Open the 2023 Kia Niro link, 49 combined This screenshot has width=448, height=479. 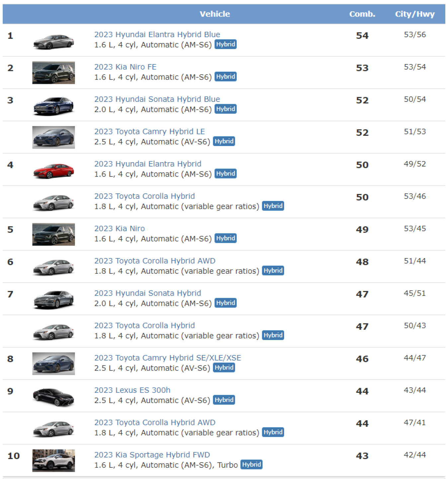tap(119, 229)
